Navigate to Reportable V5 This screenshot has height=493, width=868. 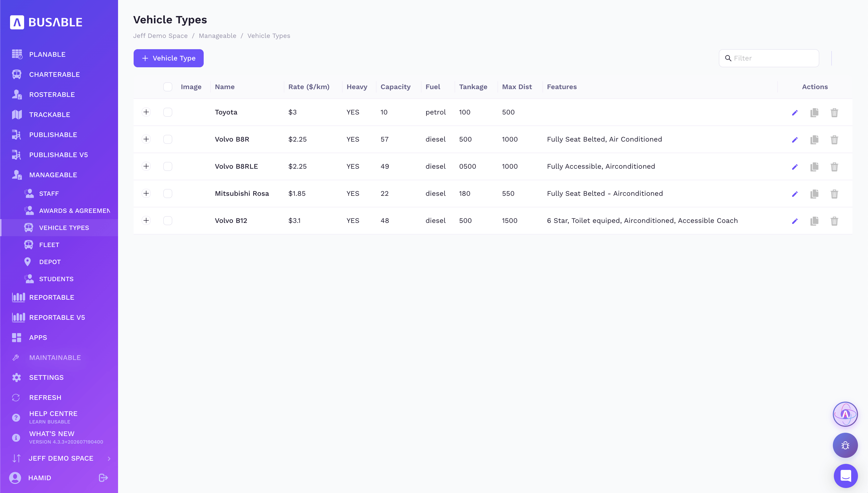click(57, 317)
